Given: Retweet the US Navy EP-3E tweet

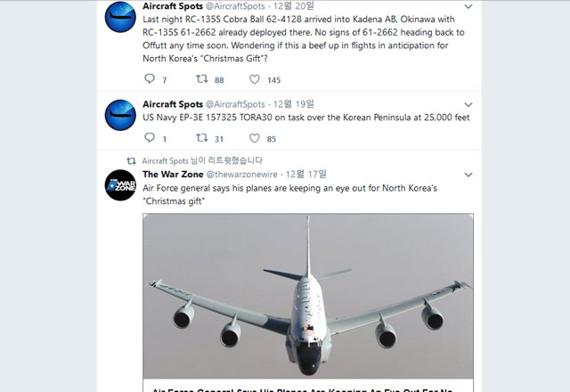Looking at the screenshot, I should pos(202,138).
